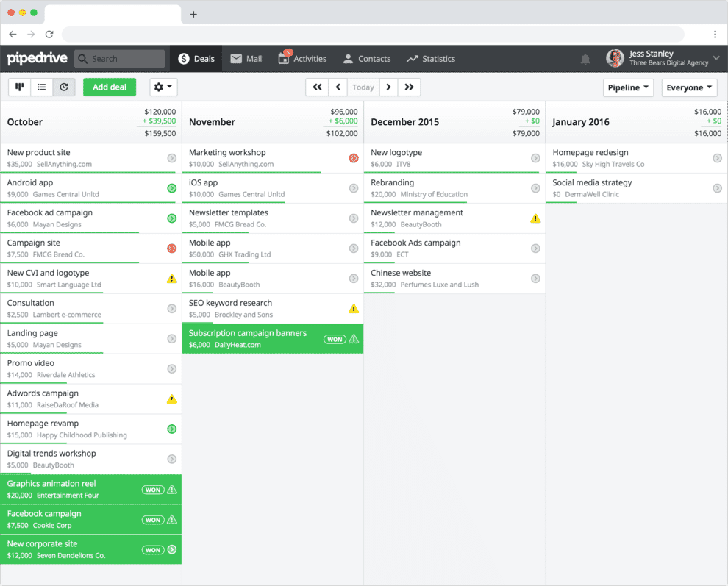Click activity arrow on Rebranding deal

click(535, 188)
